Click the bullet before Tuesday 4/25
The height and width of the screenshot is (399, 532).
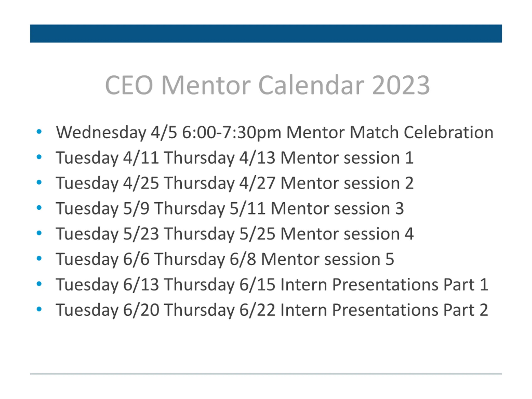click(39, 182)
